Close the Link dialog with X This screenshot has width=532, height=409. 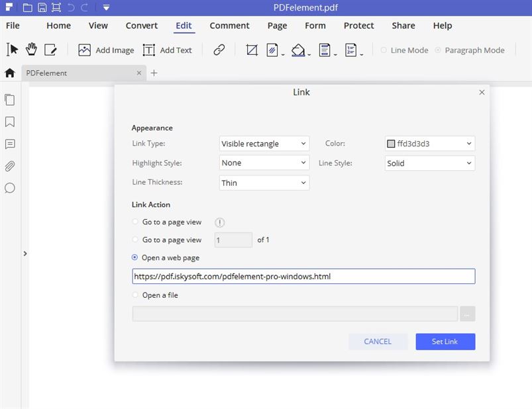pos(482,92)
